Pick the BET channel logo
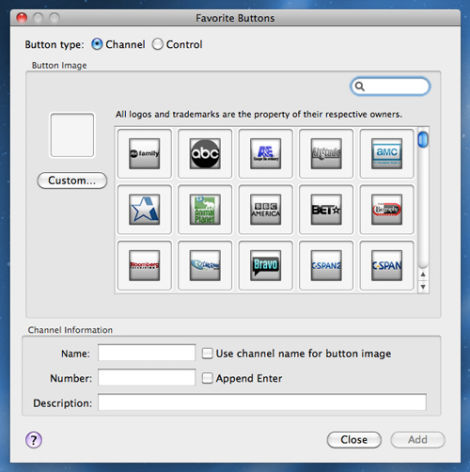The width and height of the screenshot is (470, 472). [x=326, y=210]
